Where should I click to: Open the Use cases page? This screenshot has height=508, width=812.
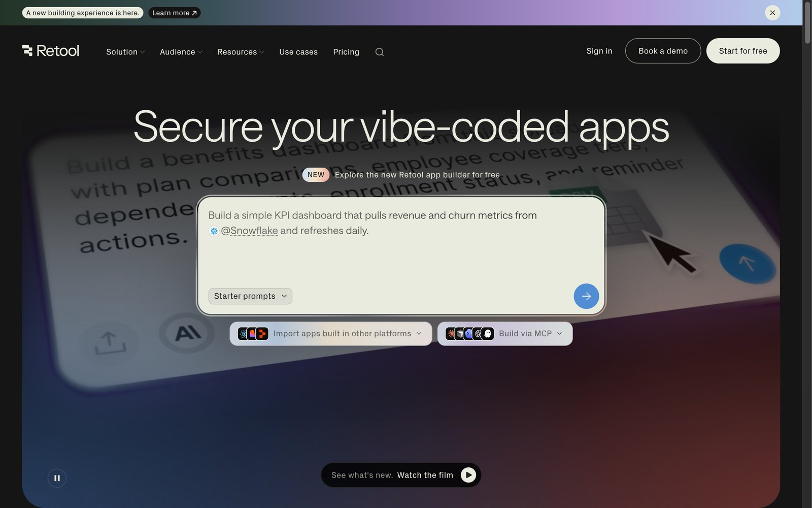(x=298, y=52)
